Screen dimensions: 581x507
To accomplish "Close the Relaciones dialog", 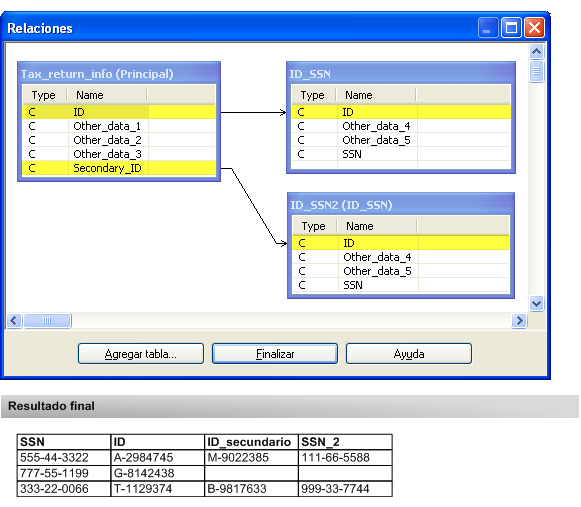I will (x=534, y=28).
